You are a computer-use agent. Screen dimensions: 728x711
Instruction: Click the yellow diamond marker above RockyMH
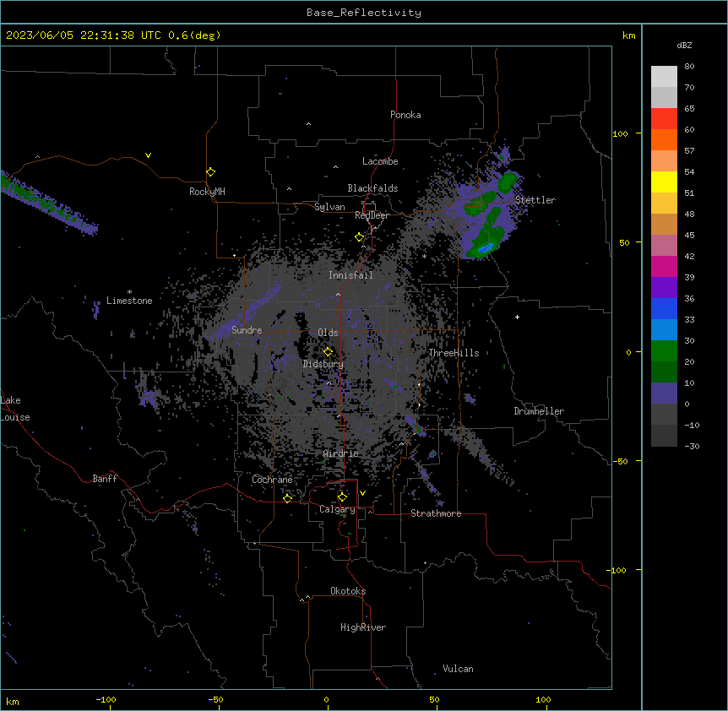pyautogui.click(x=210, y=171)
